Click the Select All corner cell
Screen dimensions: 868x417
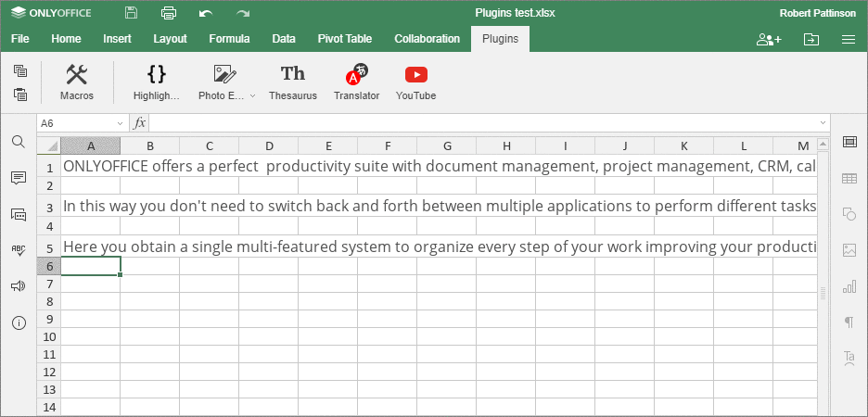pos(48,146)
